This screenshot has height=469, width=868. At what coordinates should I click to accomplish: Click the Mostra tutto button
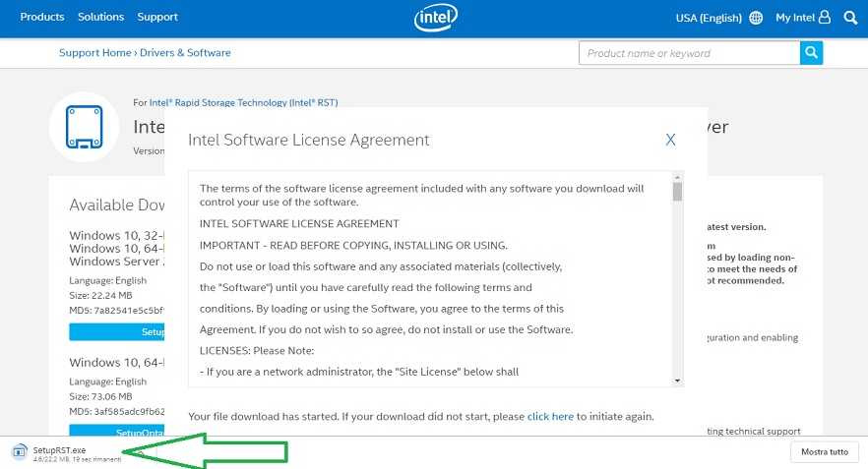click(825, 452)
